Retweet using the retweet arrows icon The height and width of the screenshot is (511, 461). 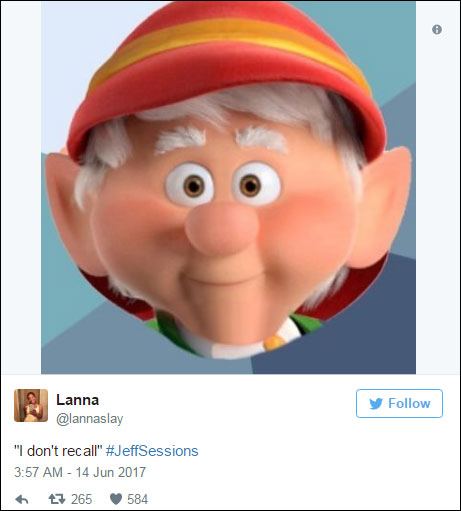57,499
